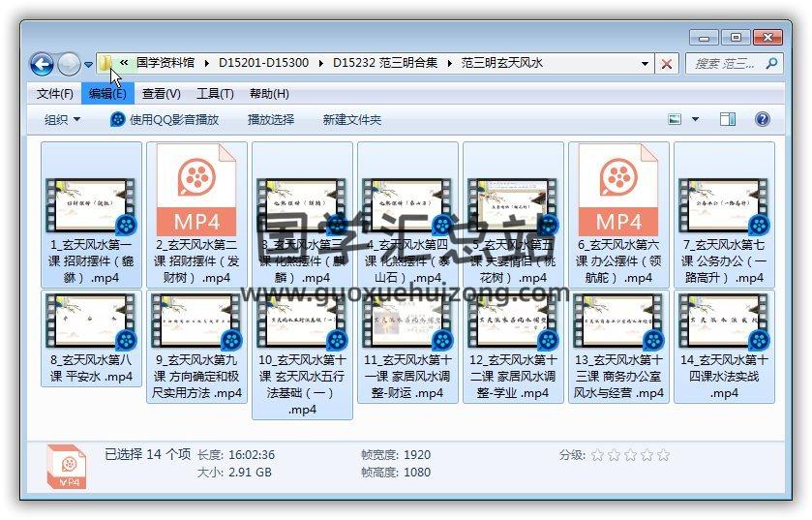Click the red X stop button
812x520 pixels.
(667, 64)
